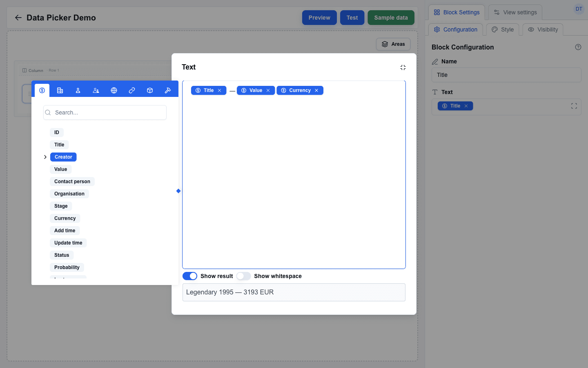Edit the block Name field containing Title
The image size is (588, 368).
(x=506, y=75)
